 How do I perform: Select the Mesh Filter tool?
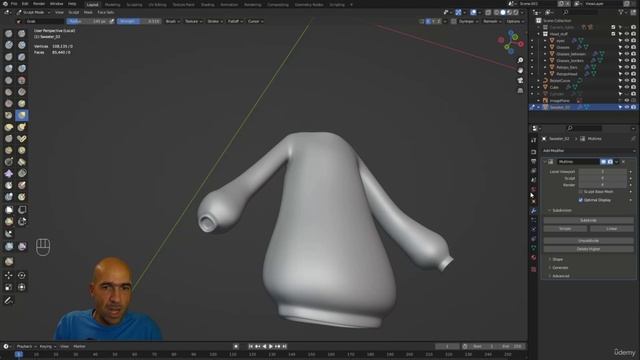click(x=9, y=247)
